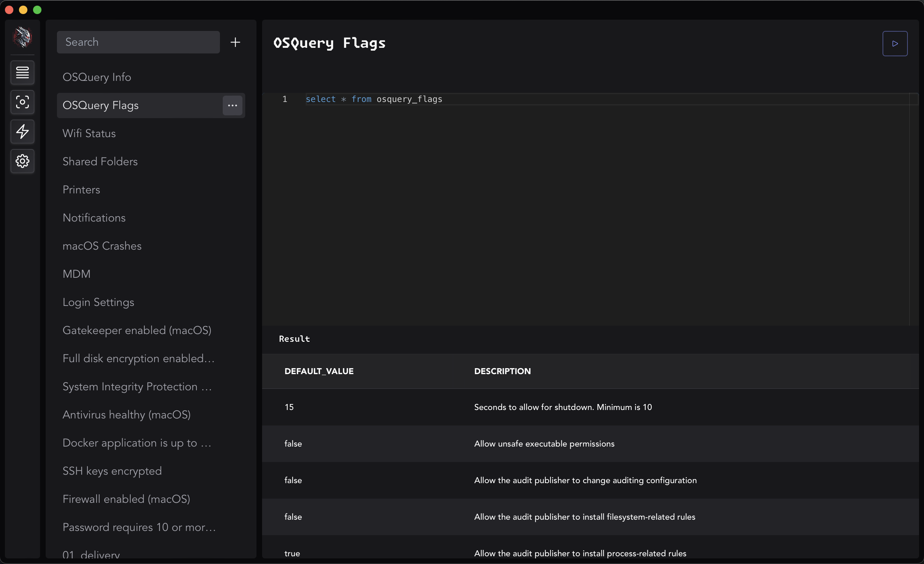Viewport: 924px width, 564px height.
Task: Click the search input field
Action: coord(138,41)
